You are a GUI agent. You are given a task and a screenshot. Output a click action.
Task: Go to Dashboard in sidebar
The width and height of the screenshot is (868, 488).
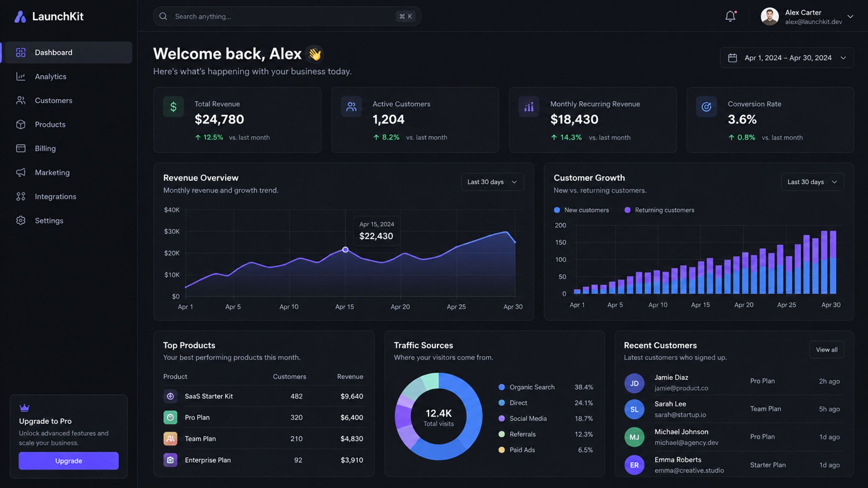pyautogui.click(x=68, y=53)
